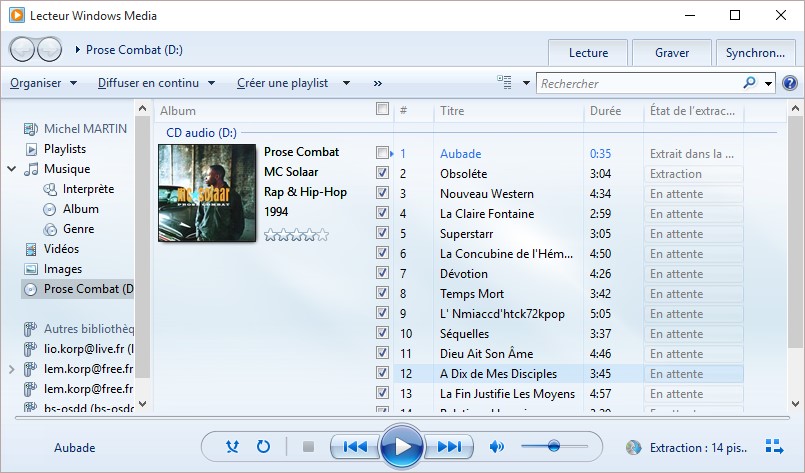Open Playlists in the navigation pane
Viewport: 805px width, 473px height.
coord(65,149)
